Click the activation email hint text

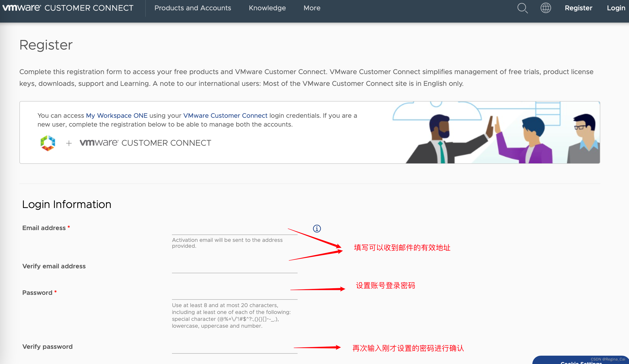click(x=227, y=243)
